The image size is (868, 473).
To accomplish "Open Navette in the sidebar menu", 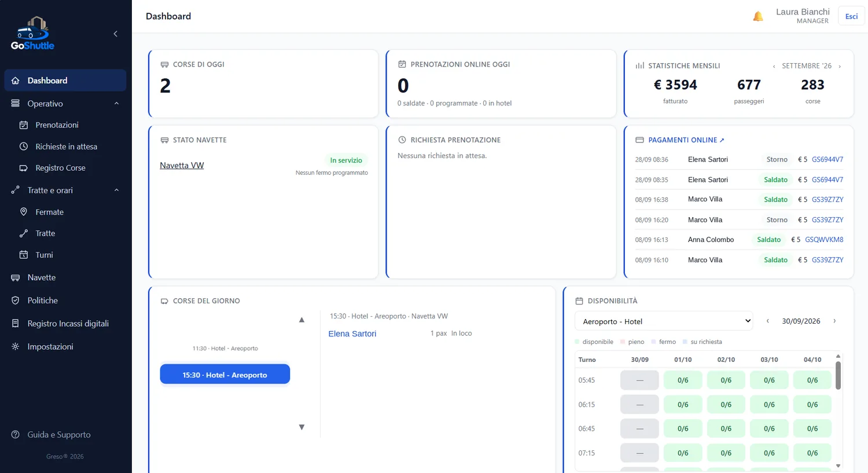I will click(x=65, y=278).
